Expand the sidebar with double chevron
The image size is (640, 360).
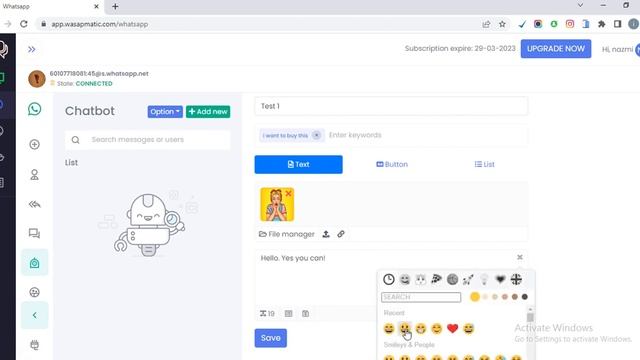[31, 49]
